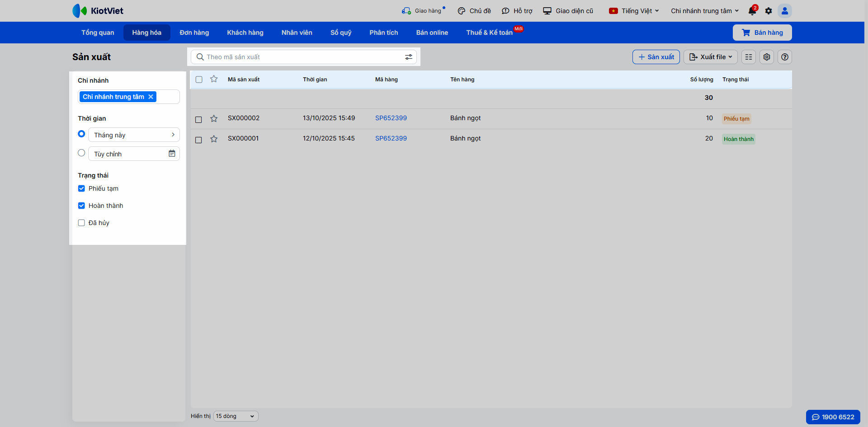868x427 pixels.
Task: Open the Sổ quỹ menu
Action: [341, 33]
